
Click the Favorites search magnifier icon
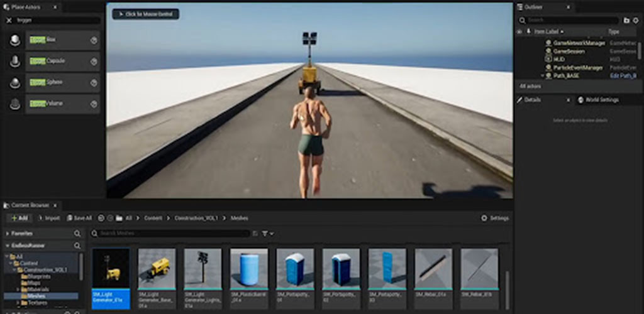click(x=77, y=234)
